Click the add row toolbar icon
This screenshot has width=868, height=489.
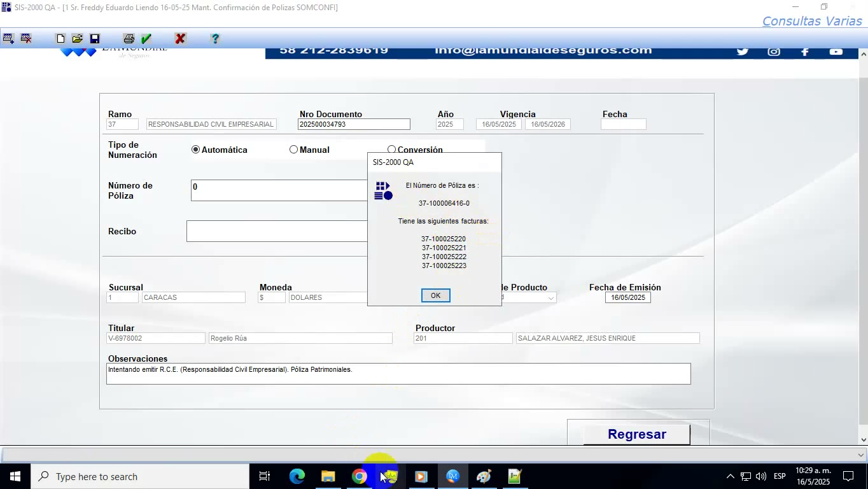point(8,39)
